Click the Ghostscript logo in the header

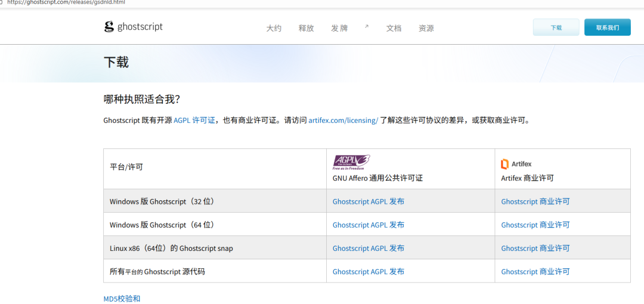click(x=134, y=27)
